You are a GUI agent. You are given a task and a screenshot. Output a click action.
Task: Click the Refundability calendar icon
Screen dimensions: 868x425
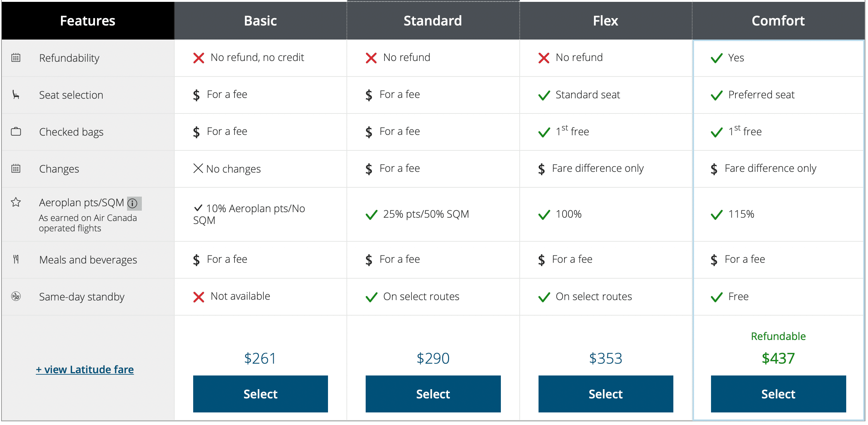[16, 58]
